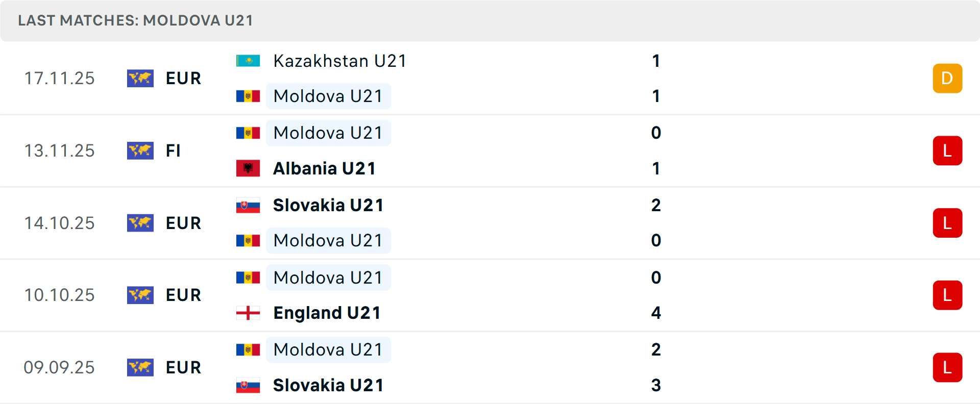Click the Slovakia U21 flag in the bottom match
The width and height of the screenshot is (980, 404).
tap(248, 386)
